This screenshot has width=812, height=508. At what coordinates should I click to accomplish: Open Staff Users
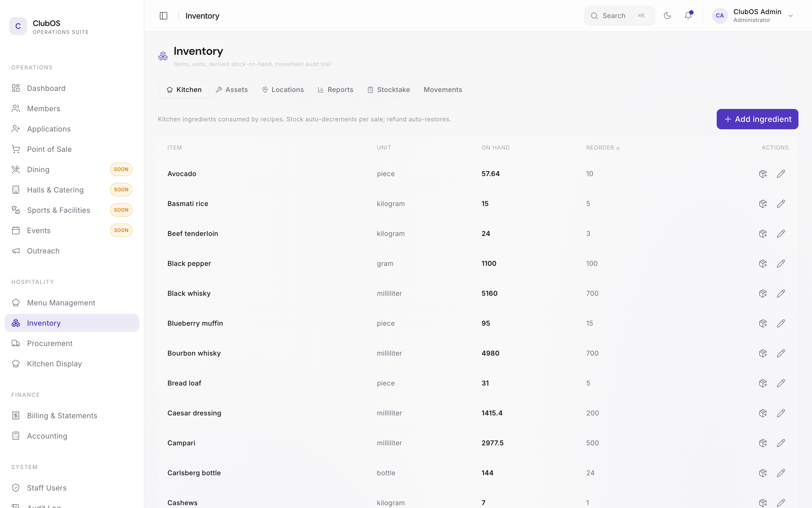(72, 488)
